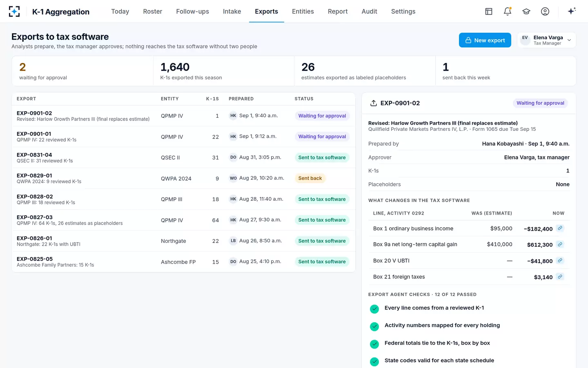Select the Exports tab
The image size is (588, 368).
coord(266,11)
